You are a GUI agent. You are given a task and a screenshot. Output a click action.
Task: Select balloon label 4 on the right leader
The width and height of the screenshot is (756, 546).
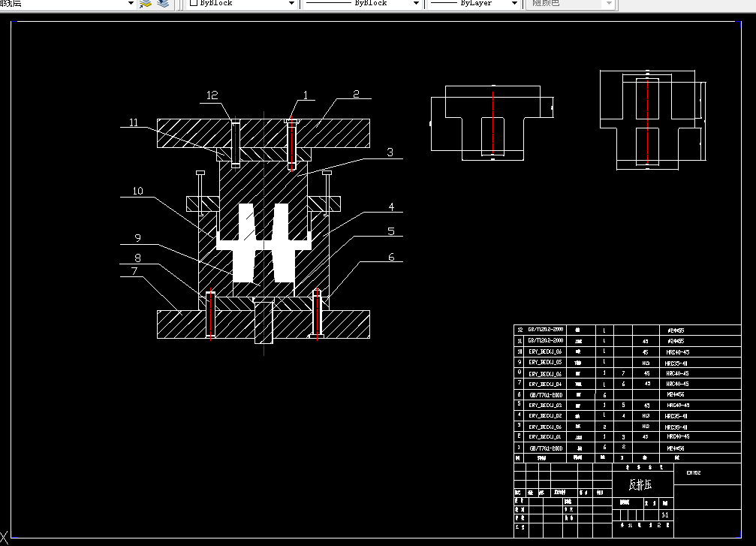pyautogui.click(x=391, y=207)
